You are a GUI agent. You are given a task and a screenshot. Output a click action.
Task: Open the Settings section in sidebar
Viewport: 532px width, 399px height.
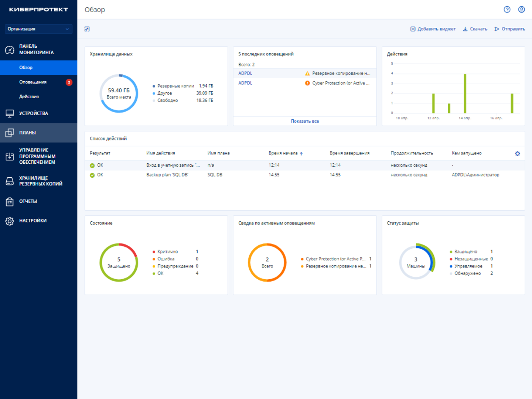click(x=33, y=221)
